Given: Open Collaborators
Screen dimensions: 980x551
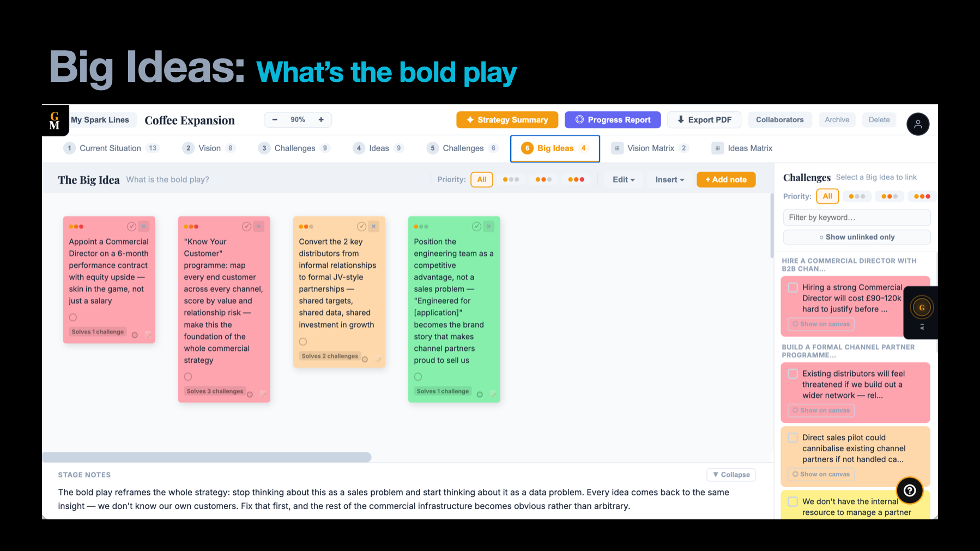Looking at the screenshot, I should pos(779,120).
